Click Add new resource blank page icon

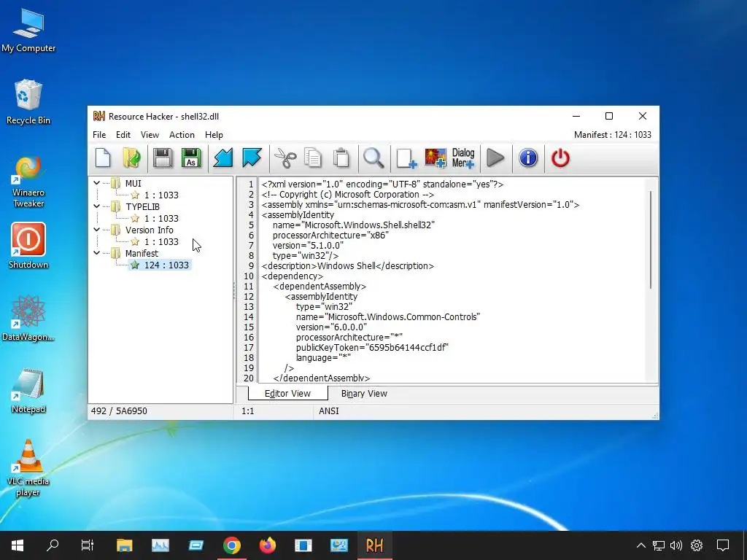[x=406, y=158]
